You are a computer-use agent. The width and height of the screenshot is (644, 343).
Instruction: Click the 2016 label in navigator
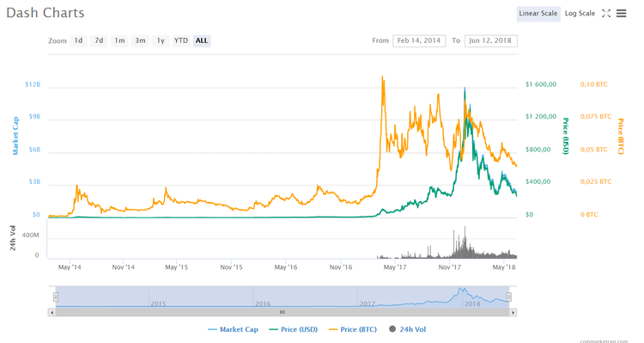click(x=263, y=303)
